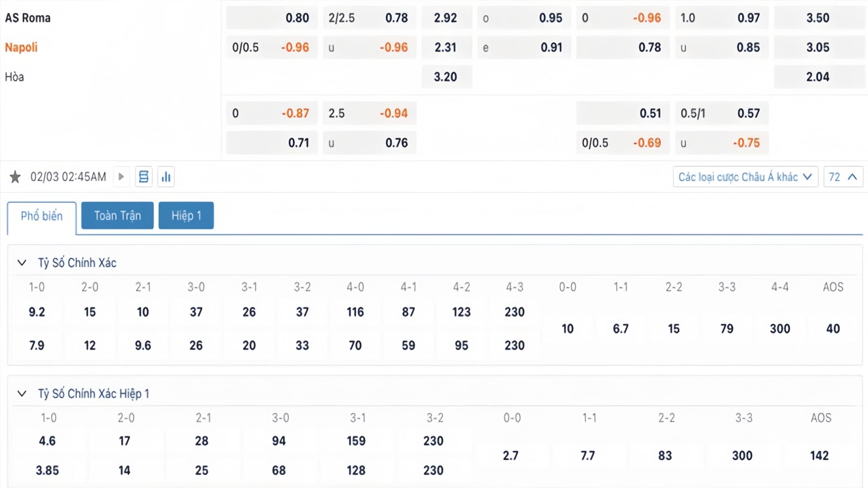Select first-half draw odds 2.04

pos(818,77)
